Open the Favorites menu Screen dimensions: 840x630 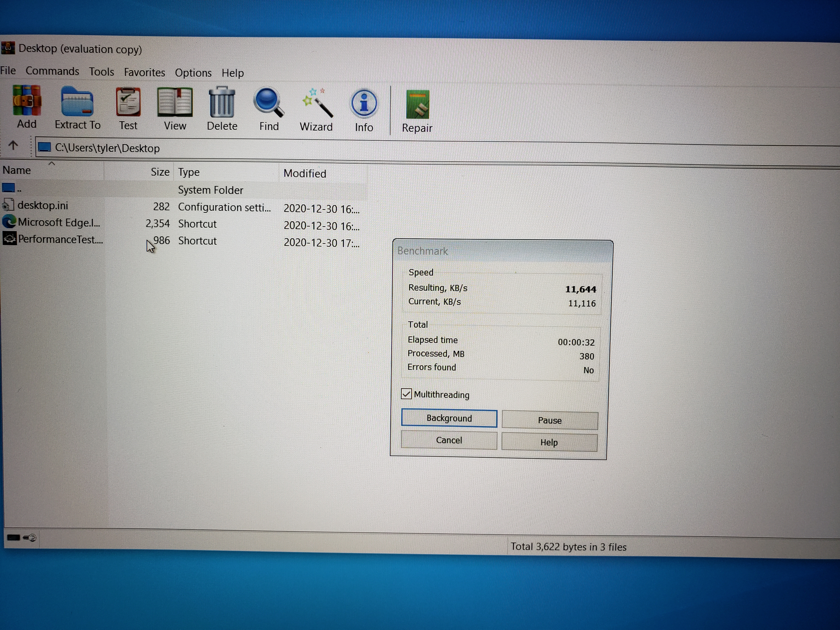tap(144, 72)
